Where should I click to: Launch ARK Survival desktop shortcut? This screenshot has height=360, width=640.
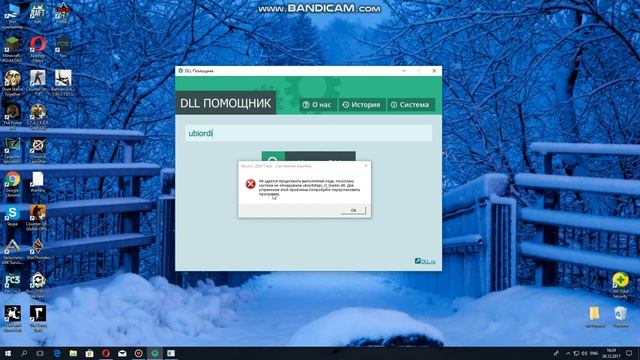13,251
